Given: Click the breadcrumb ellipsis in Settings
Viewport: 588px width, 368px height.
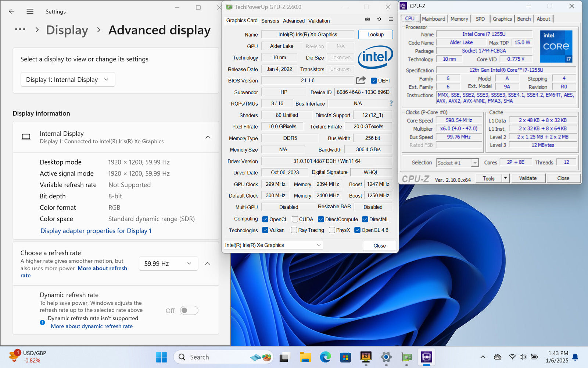Looking at the screenshot, I should click(20, 29).
